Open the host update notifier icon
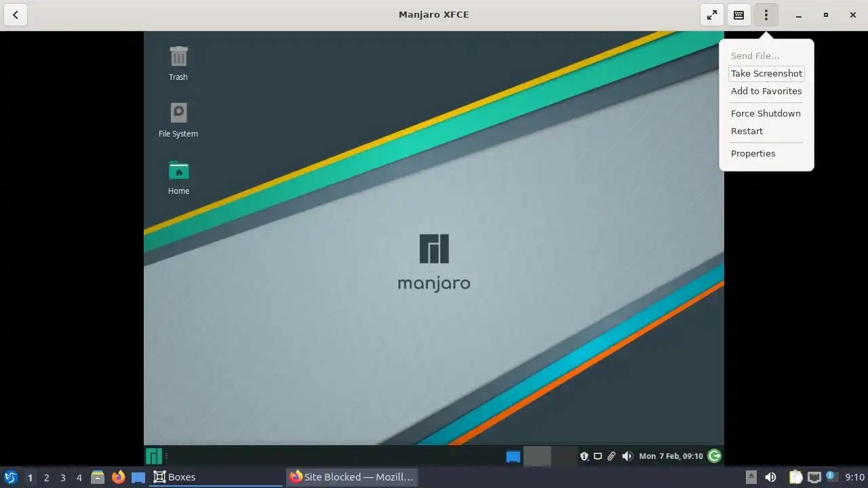 pyautogui.click(x=830, y=477)
